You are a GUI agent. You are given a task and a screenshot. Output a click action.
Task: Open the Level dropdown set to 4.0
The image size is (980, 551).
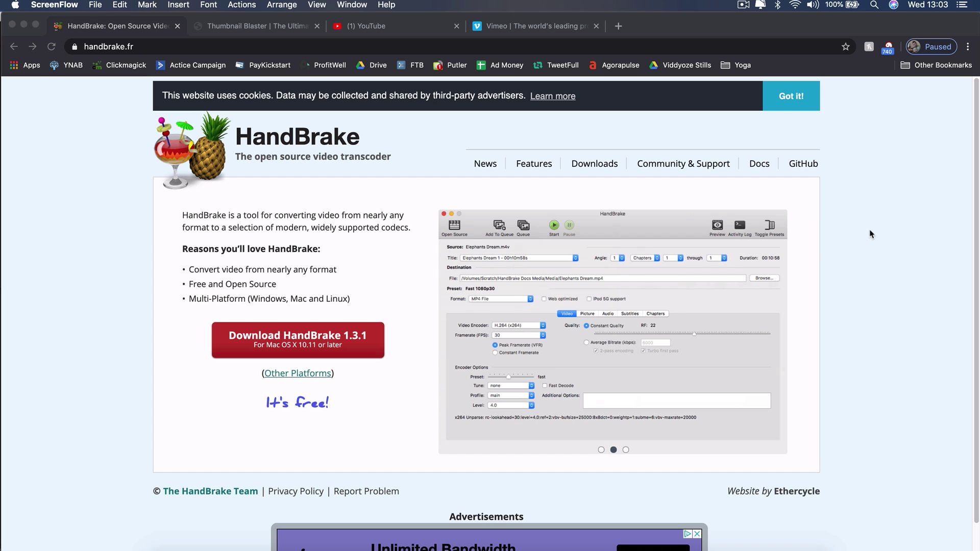pos(511,406)
